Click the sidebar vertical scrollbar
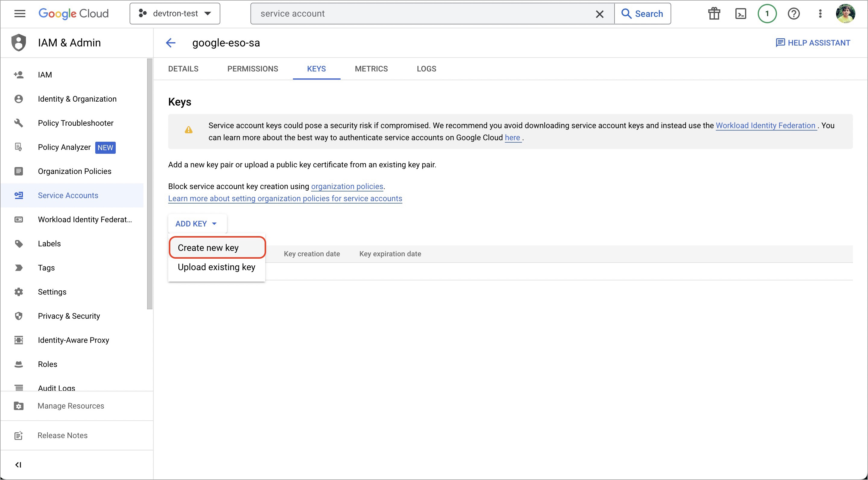 149,184
